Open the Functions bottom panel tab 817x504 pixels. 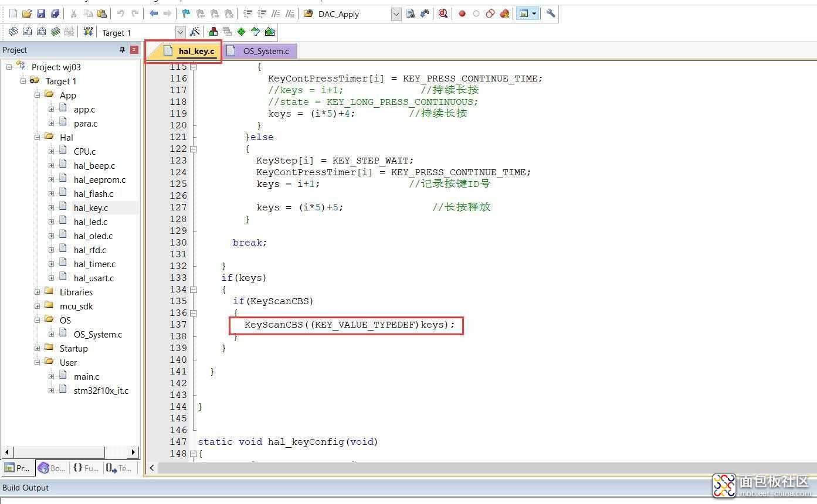(x=86, y=468)
